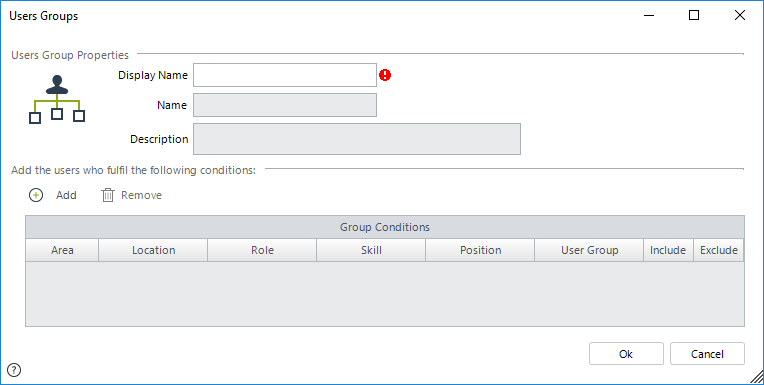Click the Name text field
764x385 pixels.
(x=285, y=105)
